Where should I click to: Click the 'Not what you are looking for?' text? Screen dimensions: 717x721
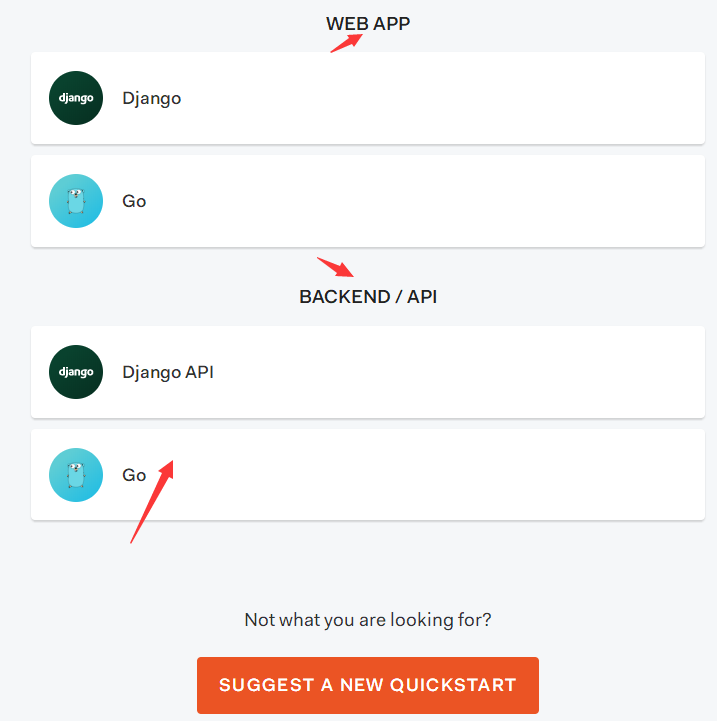click(368, 620)
